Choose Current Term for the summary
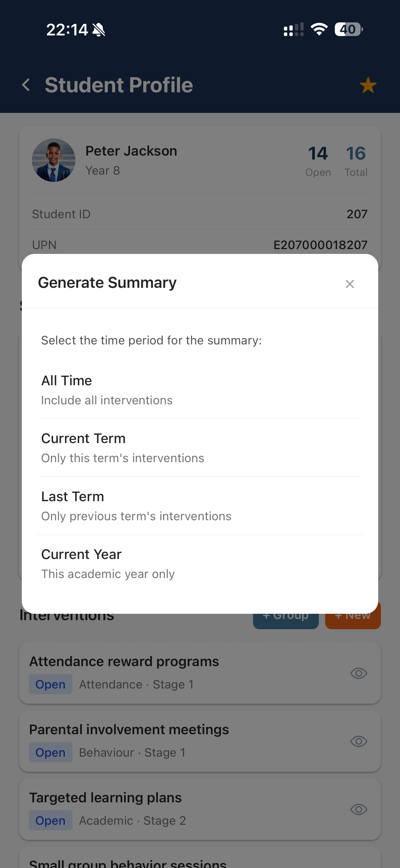400x868 pixels. point(200,448)
